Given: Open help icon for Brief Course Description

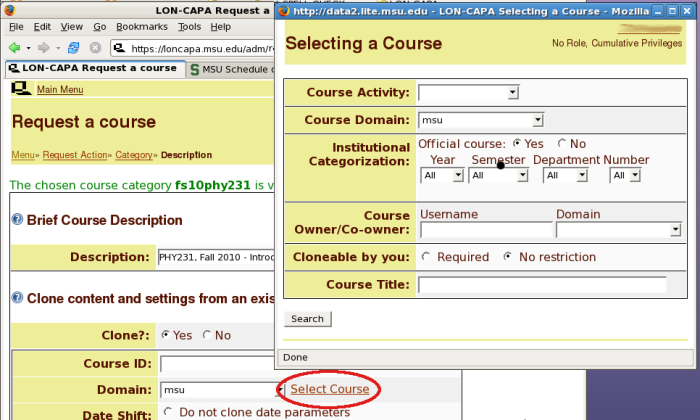Looking at the screenshot, I should (17, 219).
